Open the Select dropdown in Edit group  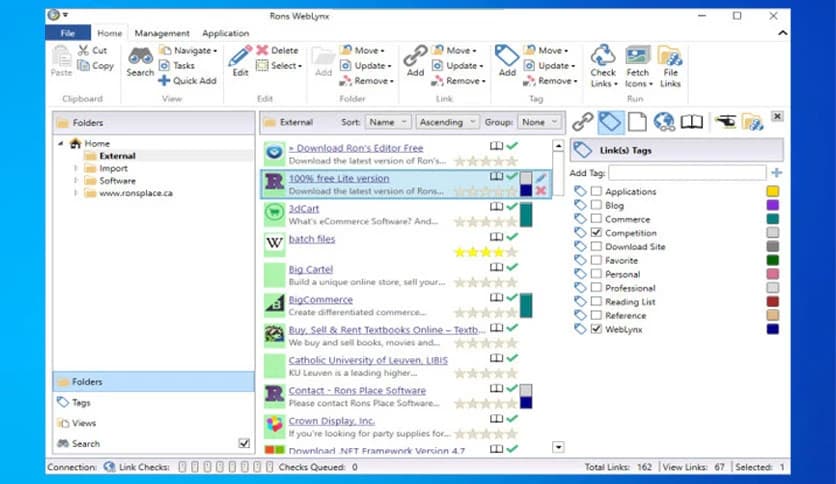pyautogui.click(x=279, y=66)
